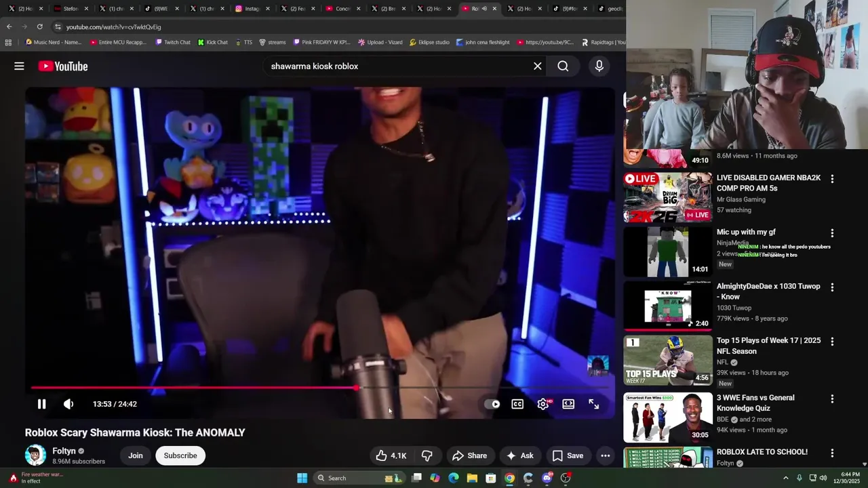Switch to the geoclip TikTok tab
Image resolution: width=868 pixels, height=488 pixels.
tap(610, 9)
